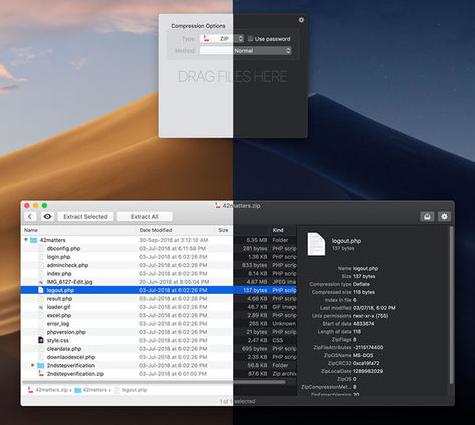Click the 42matters folder name
The width and height of the screenshot is (475, 425).
coord(52,240)
